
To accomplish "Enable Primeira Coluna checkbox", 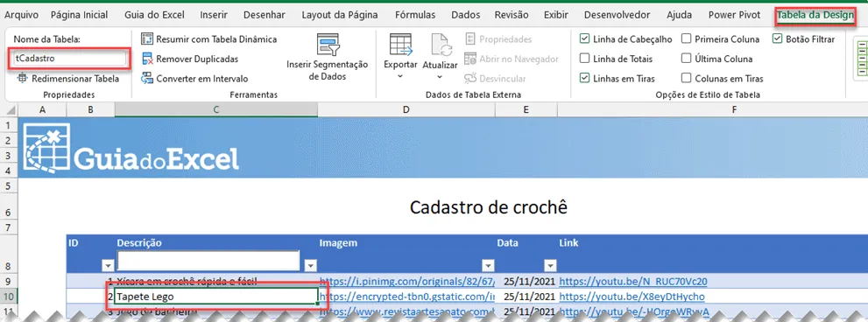I will [x=686, y=38].
